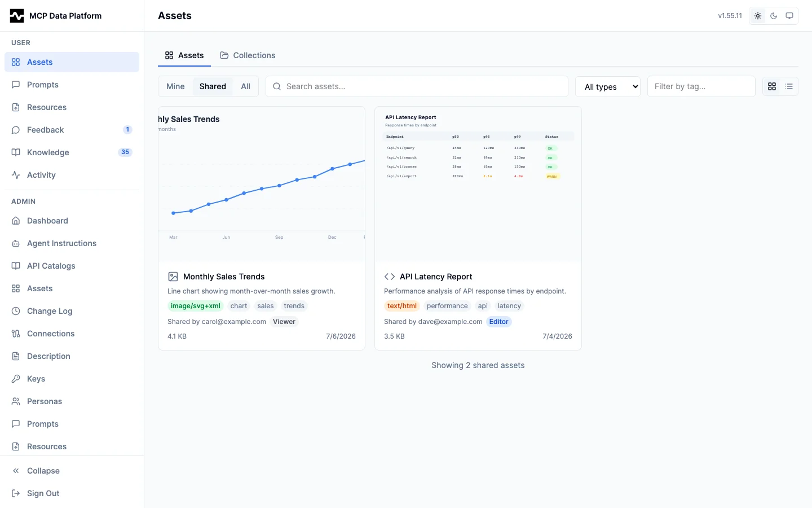Show only Mine assets filter

(x=175, y=86)
